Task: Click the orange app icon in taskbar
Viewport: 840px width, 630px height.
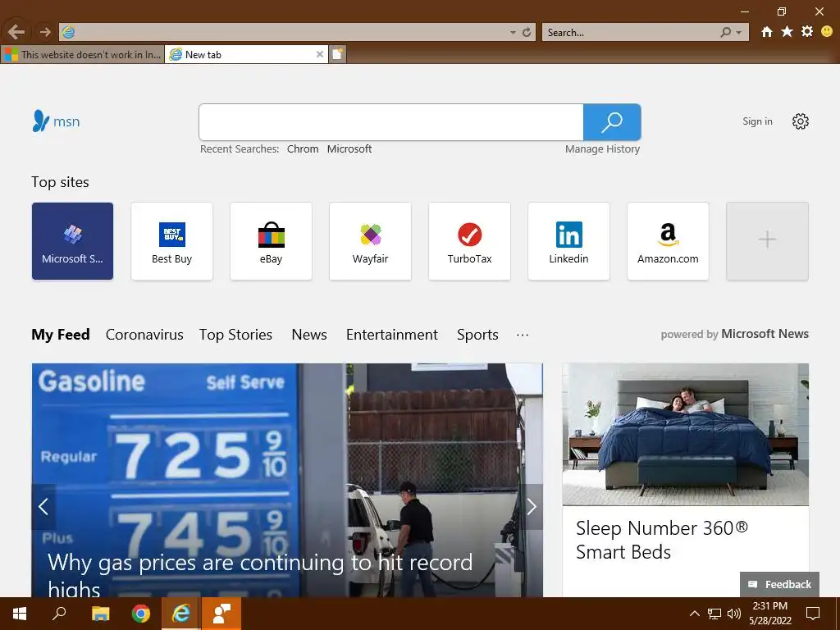Action: 221,614
